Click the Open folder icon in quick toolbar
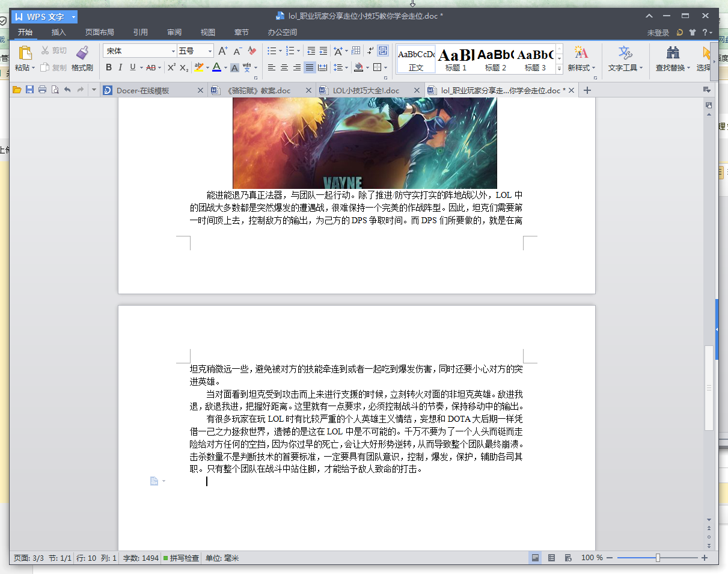Screen dimensions: 728x574 [17, 90]
